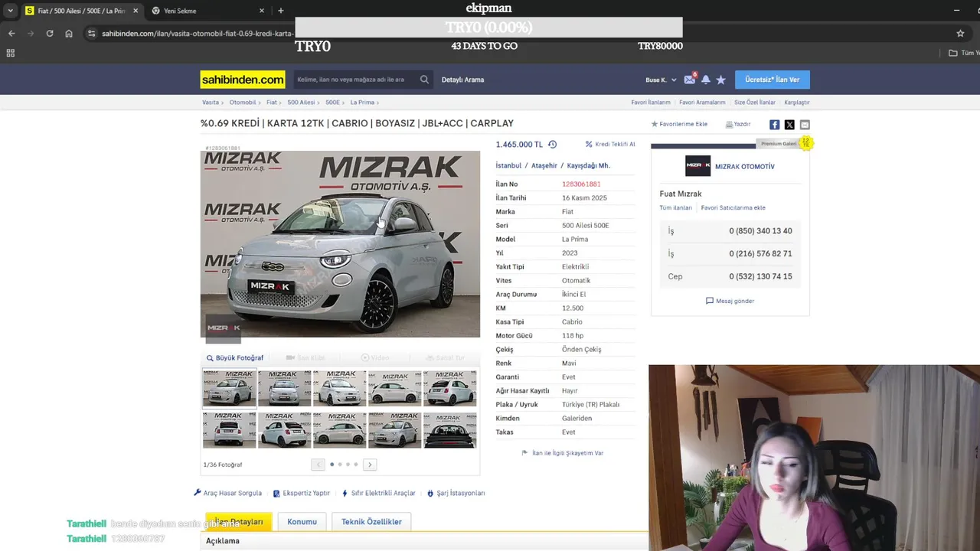Open Favori Aramalarım link

pos(702,103)
